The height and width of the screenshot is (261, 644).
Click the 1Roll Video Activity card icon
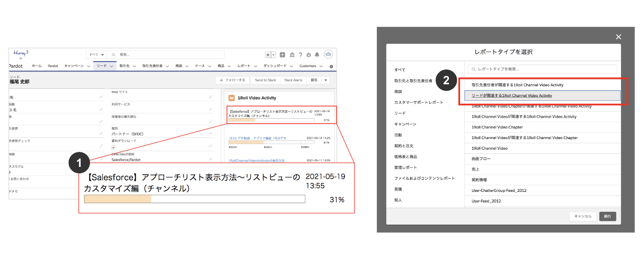pos(231,98)
